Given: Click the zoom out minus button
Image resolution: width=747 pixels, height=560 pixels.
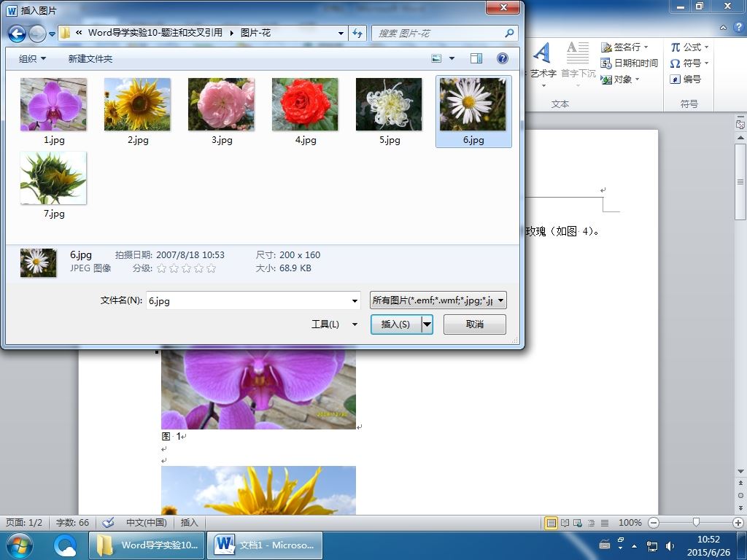Looking at the screenshot, I should click(654, 523).
